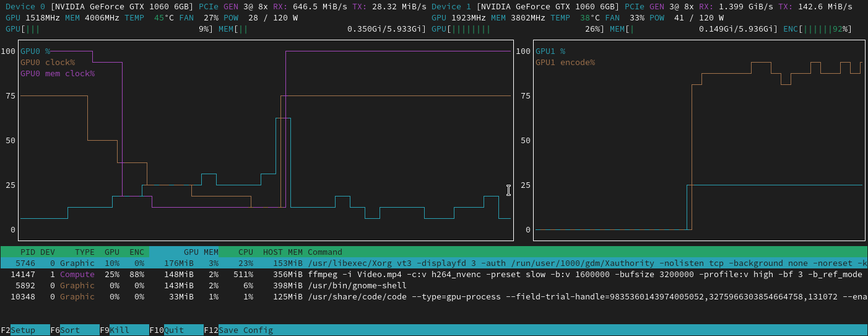Click the GPU0 mem clock% legend label
The image size is (868, 336).
coord(58,74)
